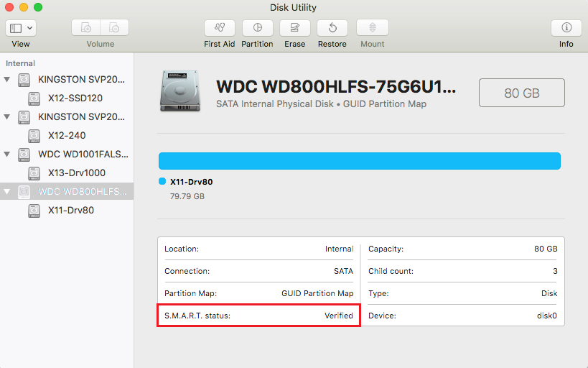The height and width of the screenshot is (368, 588).
Task: Click the Mount toolbar icon
Action: click(373, 28)
